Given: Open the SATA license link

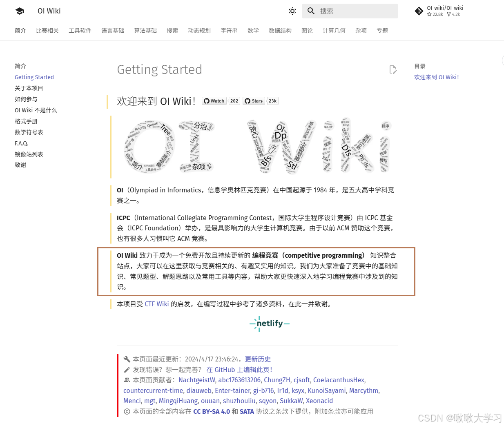Looking at the screenshot, I should (x=247, y=412).
